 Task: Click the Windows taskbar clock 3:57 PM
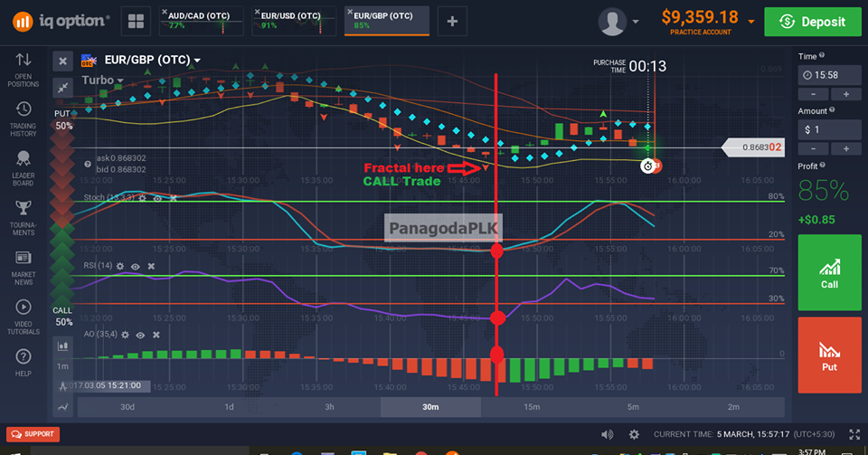tap(812, 451)
